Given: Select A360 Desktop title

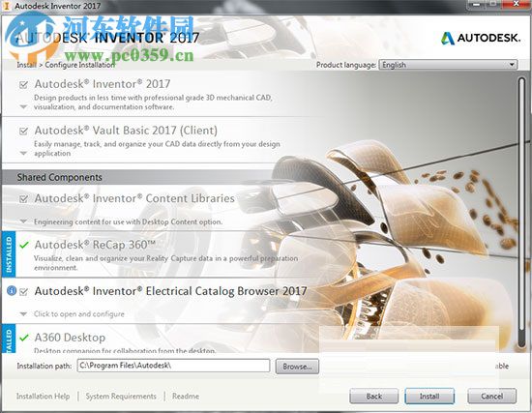Looking at the screenshot, I should (70, 338).
